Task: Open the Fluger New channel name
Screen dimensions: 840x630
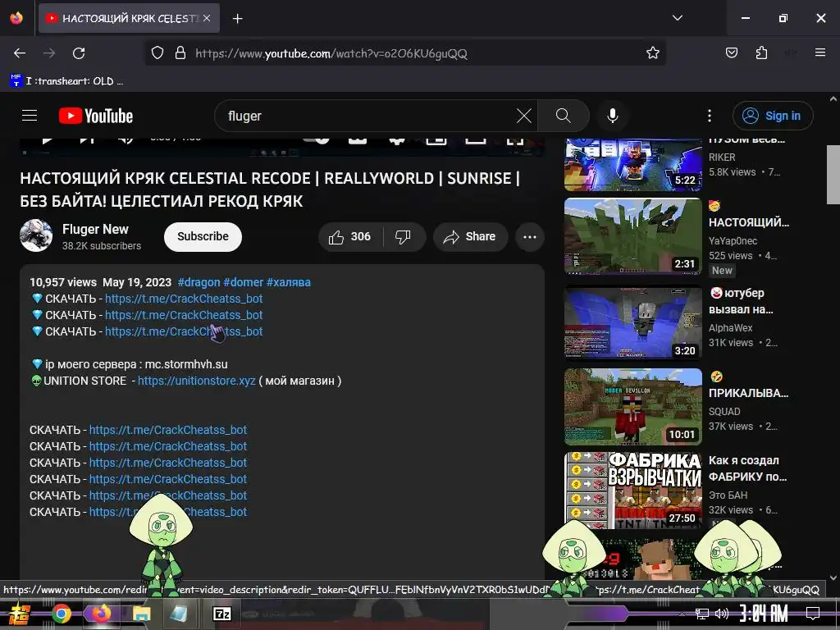Action: (95, 230)
